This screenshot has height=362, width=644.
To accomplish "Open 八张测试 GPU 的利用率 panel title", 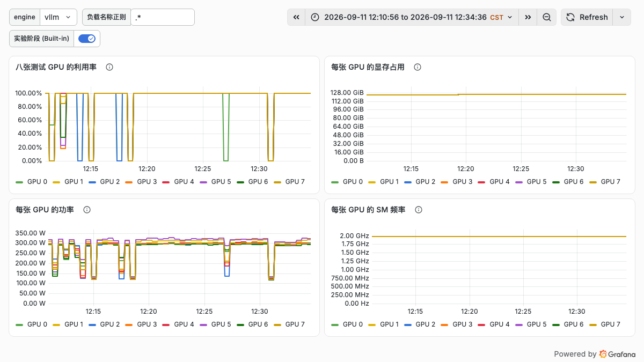I will (56, 67).
